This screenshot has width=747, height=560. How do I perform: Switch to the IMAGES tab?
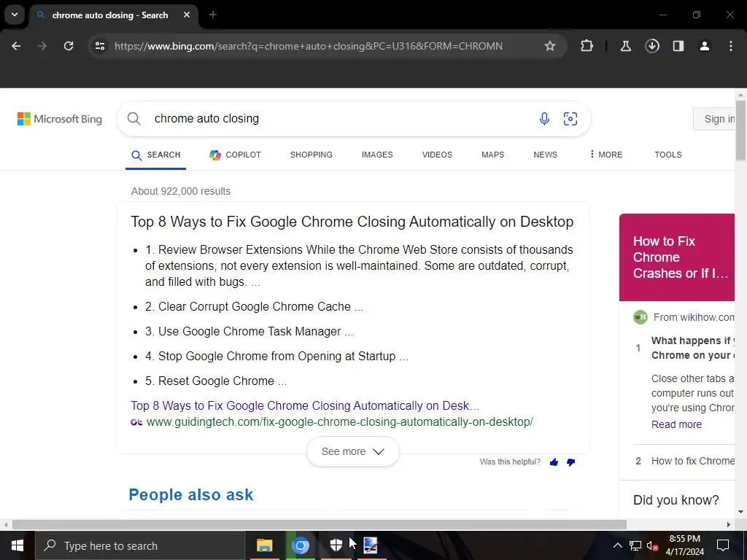click(x=377, y=155)
